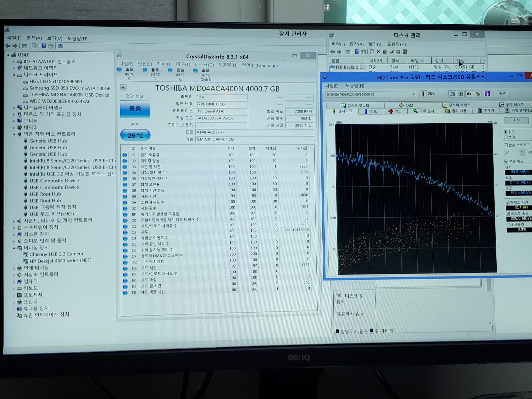Click HD Tune purple download arrow icon
Viewport: 532px width, 399px height.
click(x=488, y=94)
